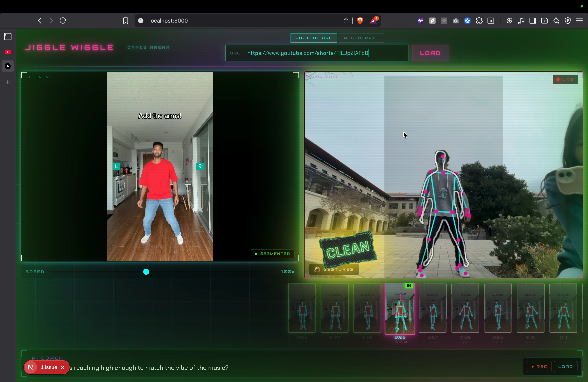This screenshot has width=588, height=382.
Task: Open the Leo AI sparkle icon
Action: [x=556, y=21]
